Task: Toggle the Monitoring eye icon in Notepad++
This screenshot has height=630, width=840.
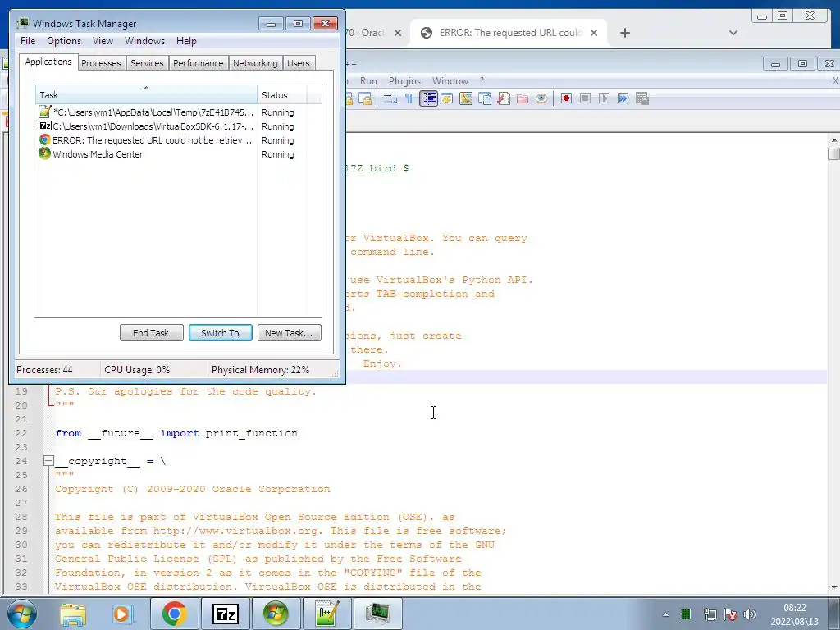Action: (541, 98)
